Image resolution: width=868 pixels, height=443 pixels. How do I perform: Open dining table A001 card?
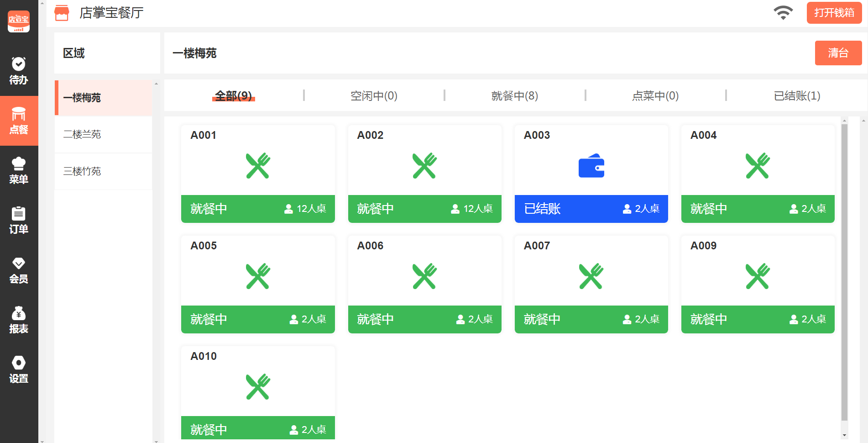258,174
